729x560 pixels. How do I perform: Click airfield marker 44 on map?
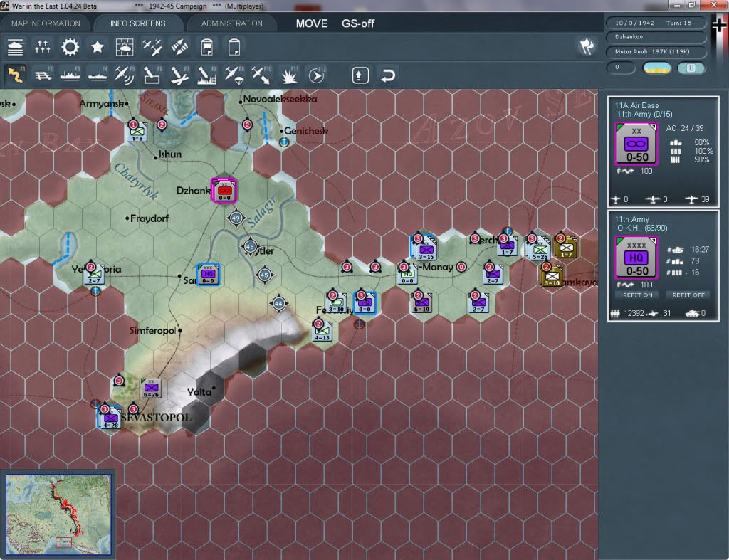pyautogui.click(x=278, y=303)
